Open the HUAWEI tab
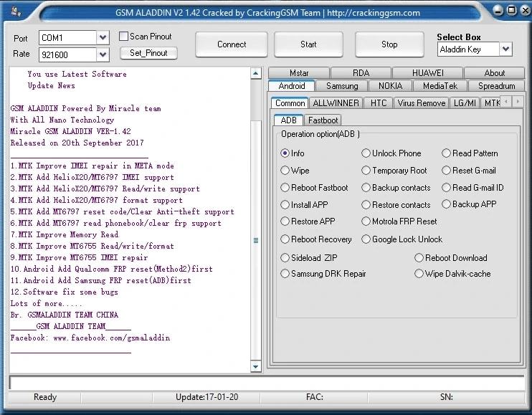Screen dimensions: 532x415 click(427, 73)
